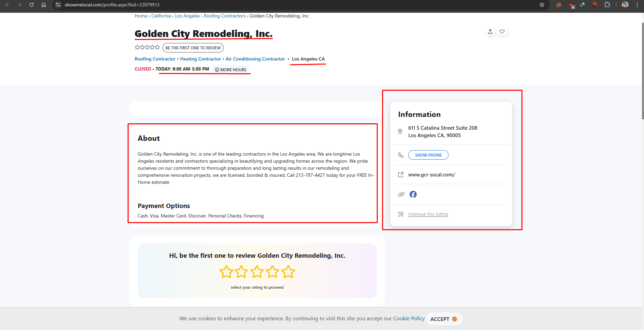Click ACCEPT on the cookie notice
Image resolution: width=644 pixels, height=330 pixels.
[444, 319]
